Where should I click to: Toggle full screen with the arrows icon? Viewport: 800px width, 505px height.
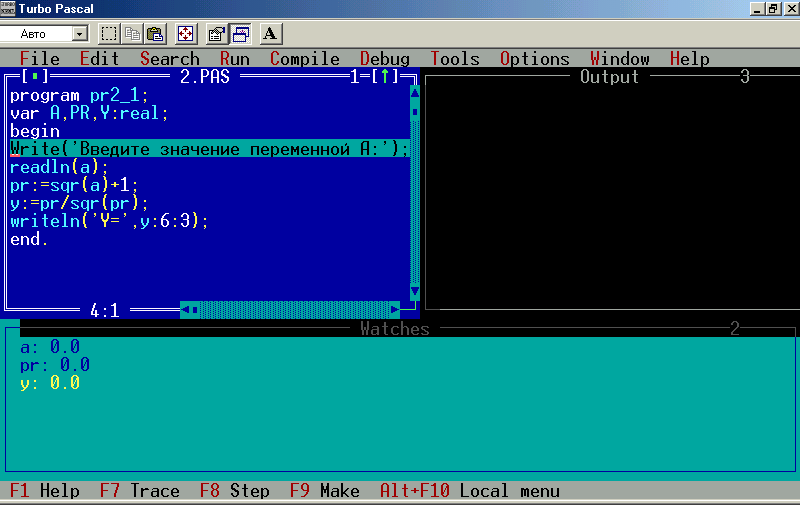click(185, 34)
